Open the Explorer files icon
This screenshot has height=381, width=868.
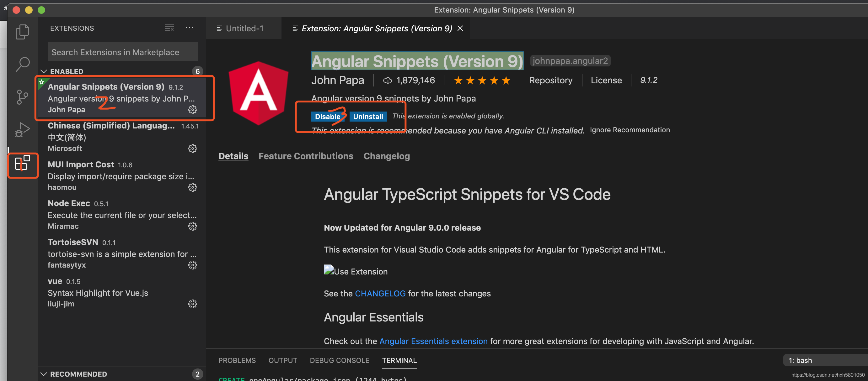tap(22, 32)
